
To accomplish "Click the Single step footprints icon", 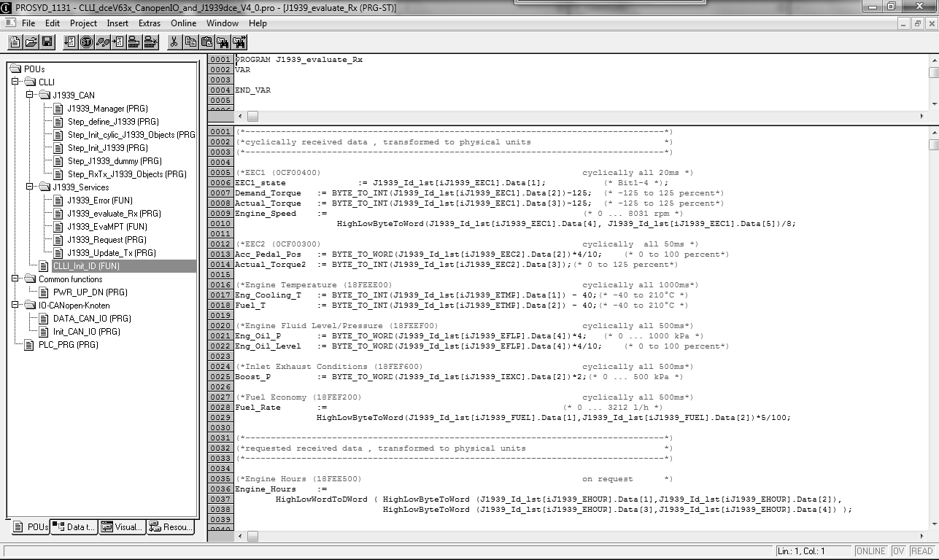I will click(x=103, y=42).
